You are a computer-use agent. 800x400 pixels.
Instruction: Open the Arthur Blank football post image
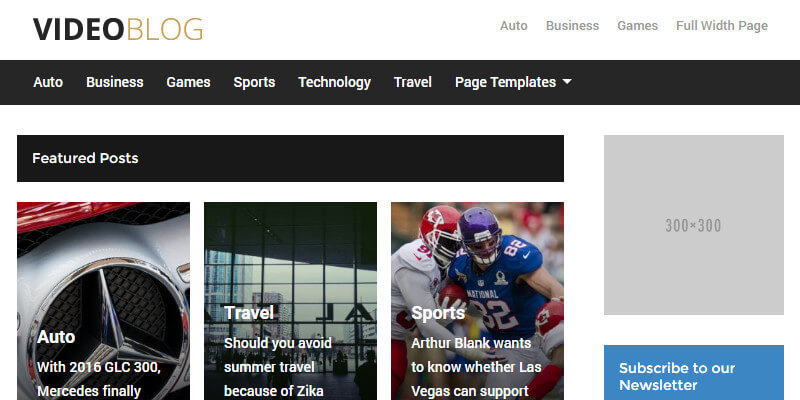click(478, 301)
